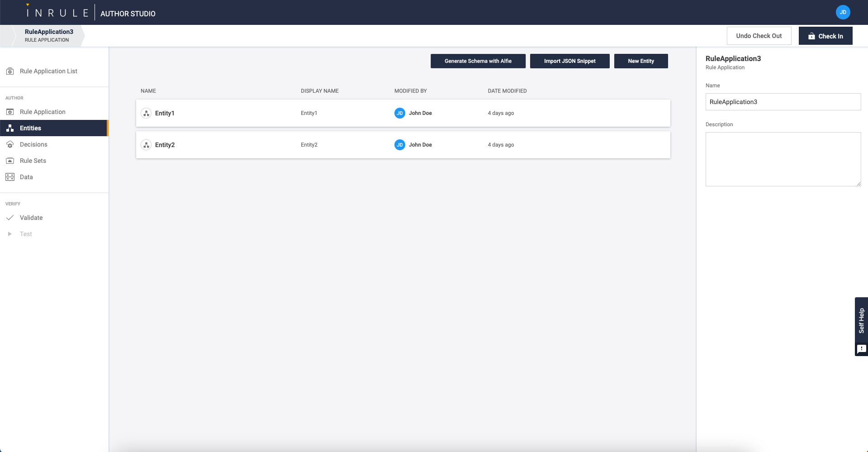Open the JD user avatar menu
868x452 pixels.
coord(843,12)
